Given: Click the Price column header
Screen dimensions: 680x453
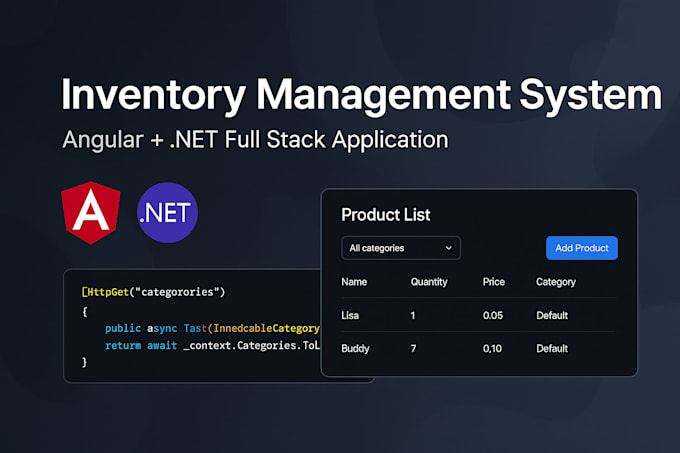Looking at the screenshot, I should pyautogui.click(x=494, y=282).
